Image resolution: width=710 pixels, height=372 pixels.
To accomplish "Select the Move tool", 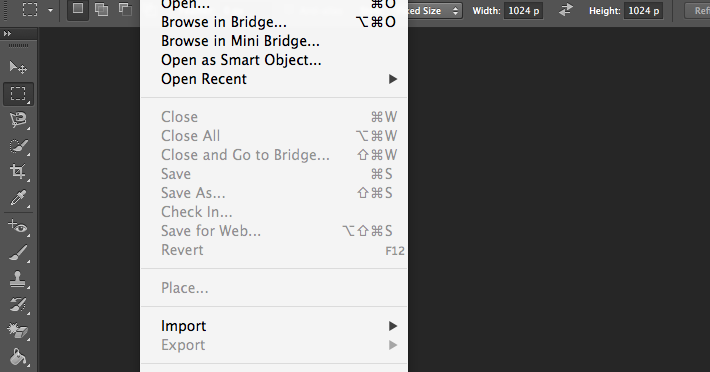I will point(18,67).
